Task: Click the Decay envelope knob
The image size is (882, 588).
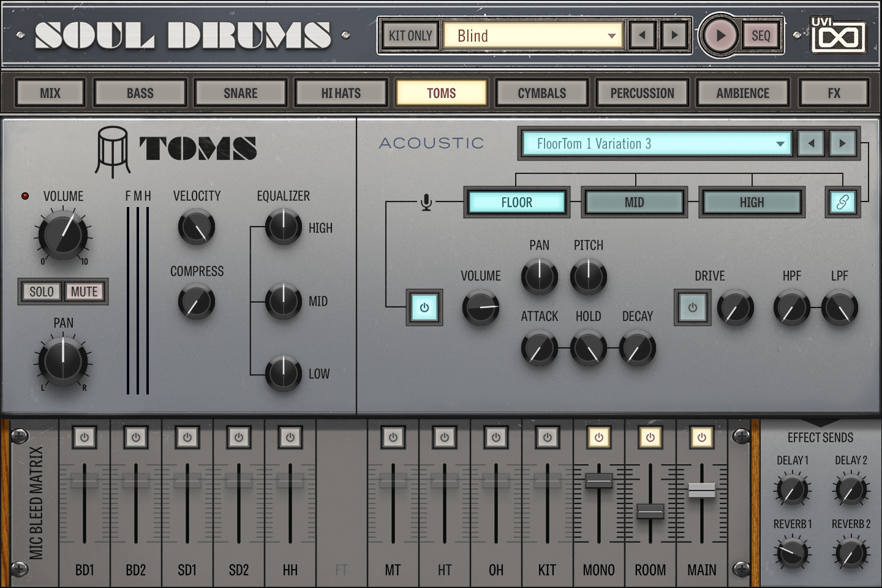Action: click(x=638, y=348)
